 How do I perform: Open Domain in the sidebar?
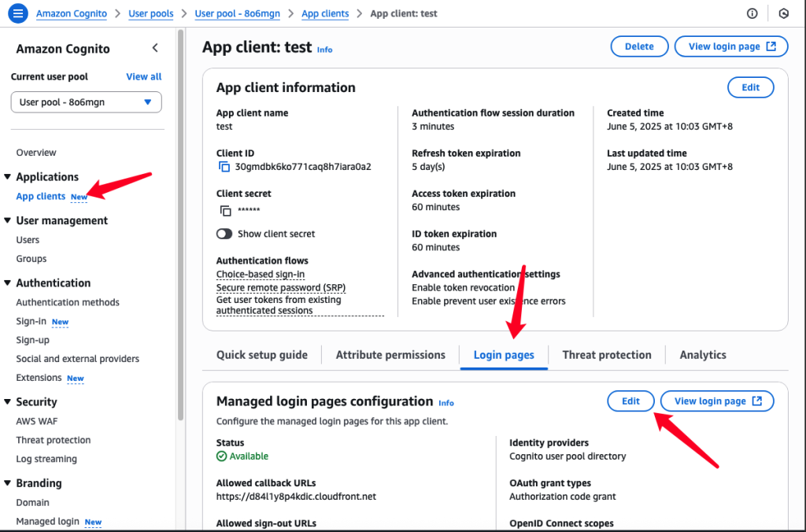click(x=33, y=503)
